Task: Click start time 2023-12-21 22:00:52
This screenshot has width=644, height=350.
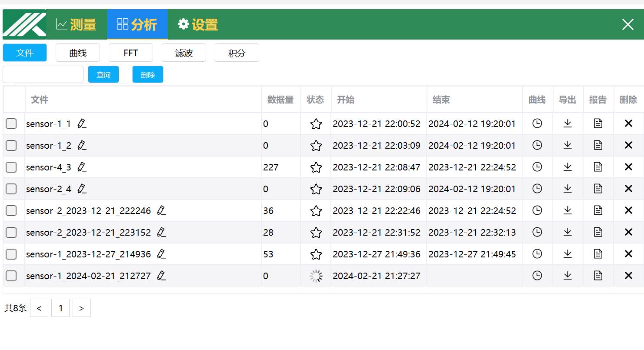Action: click(x=377, y=123)
